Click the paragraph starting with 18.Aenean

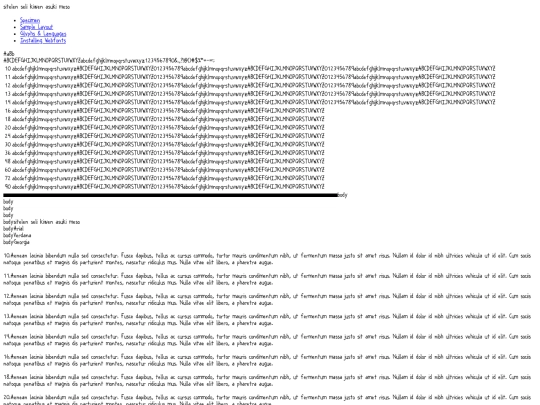point(267,381)
